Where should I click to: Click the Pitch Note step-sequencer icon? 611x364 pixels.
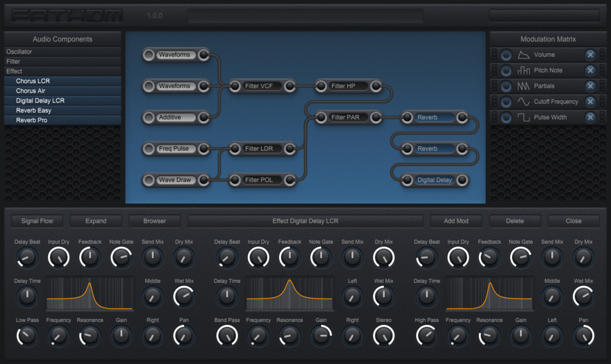click(x=524, y=70)
